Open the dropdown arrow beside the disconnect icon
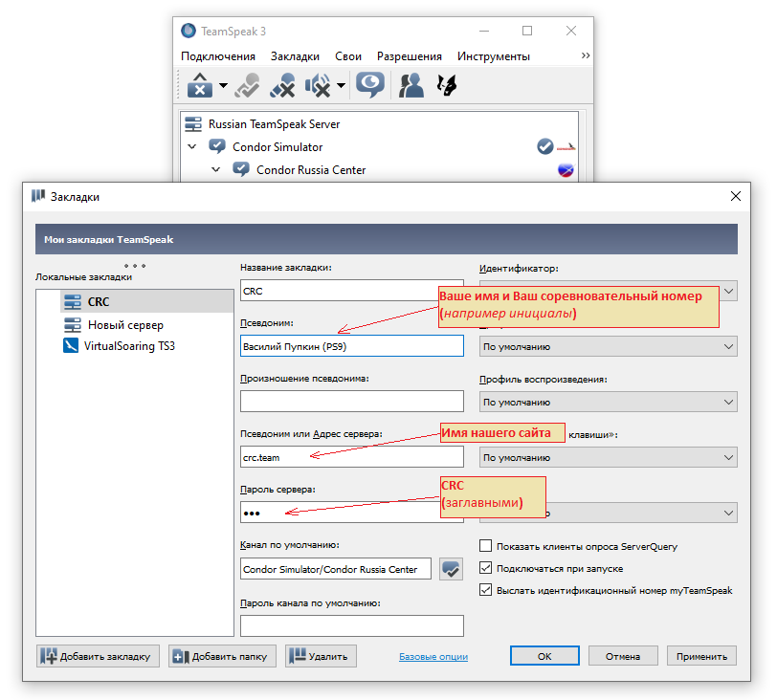Viewport: 777px width, 700px height. coord(223,86)
